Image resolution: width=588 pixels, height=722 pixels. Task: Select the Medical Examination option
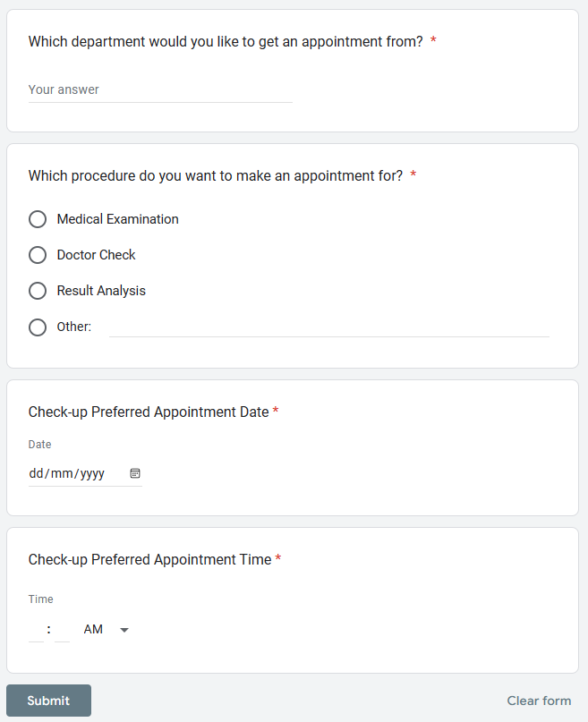38,219
